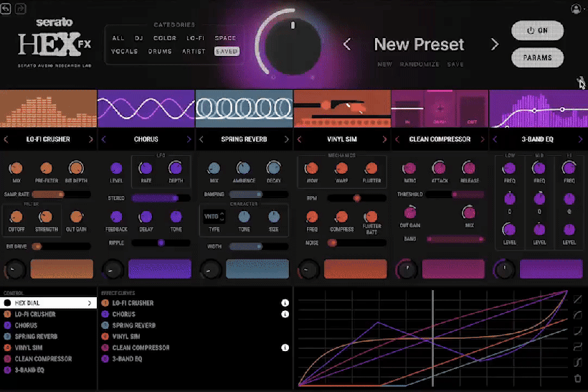This screenshot has height=392, width=588.
Task: Click the Vinyl Sim Wow knob
Action: coord(312,168)
